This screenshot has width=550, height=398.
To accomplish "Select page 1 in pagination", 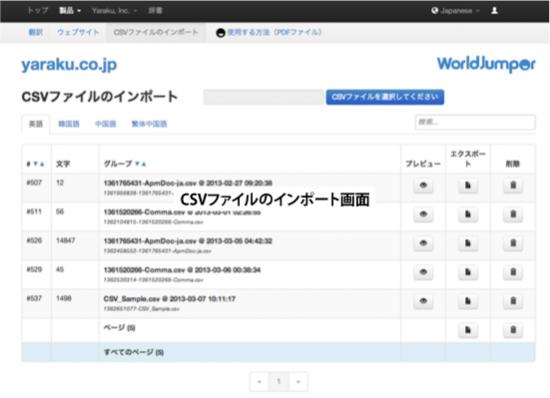I will [279, 381].
